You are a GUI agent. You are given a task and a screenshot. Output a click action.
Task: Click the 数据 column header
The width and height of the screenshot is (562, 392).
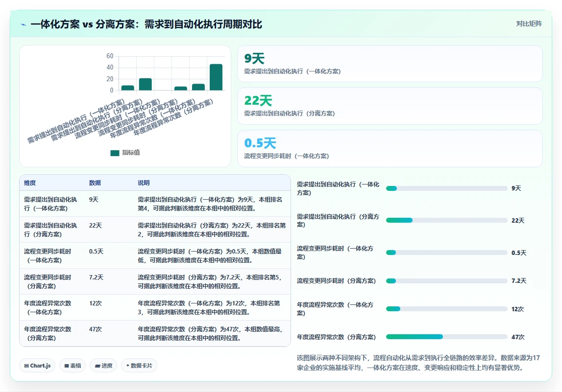[95, 183]
